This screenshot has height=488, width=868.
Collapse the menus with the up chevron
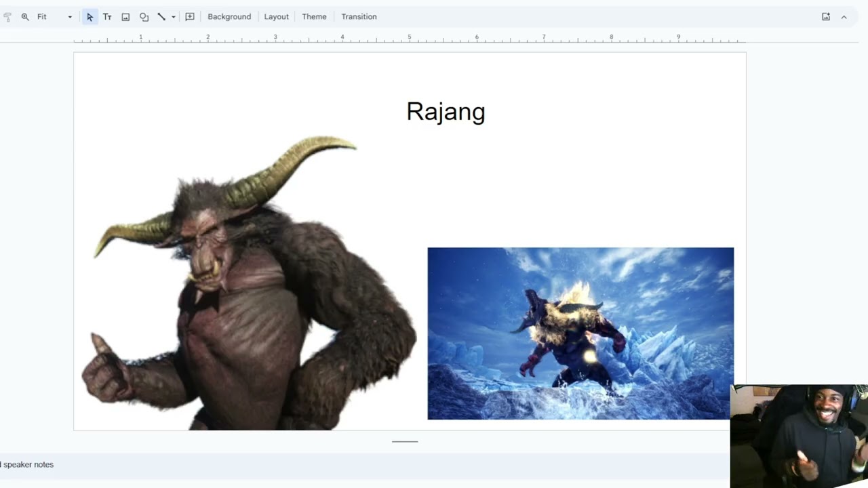[x=844, y=17]
